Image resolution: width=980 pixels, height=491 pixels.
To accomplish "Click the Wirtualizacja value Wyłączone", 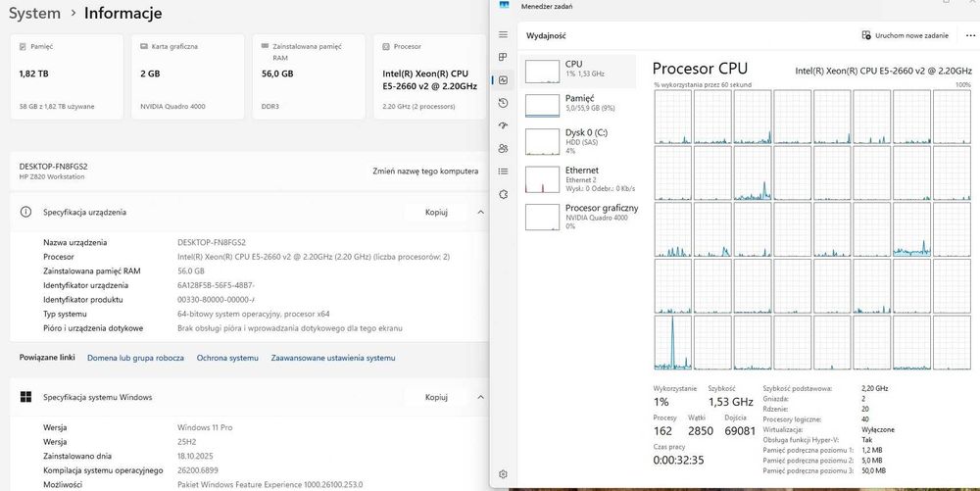I will tap(877, 430).
